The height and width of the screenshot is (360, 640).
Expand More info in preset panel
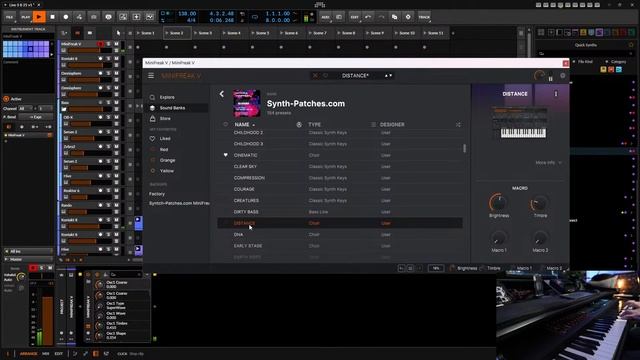[548, 162]
